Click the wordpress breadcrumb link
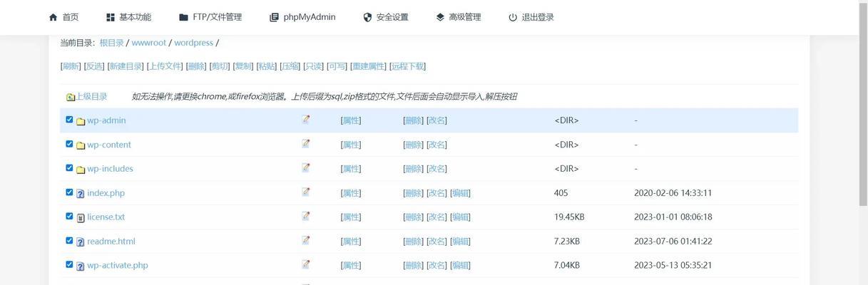This screenshot has height=285, width=868. click(193, 43)
